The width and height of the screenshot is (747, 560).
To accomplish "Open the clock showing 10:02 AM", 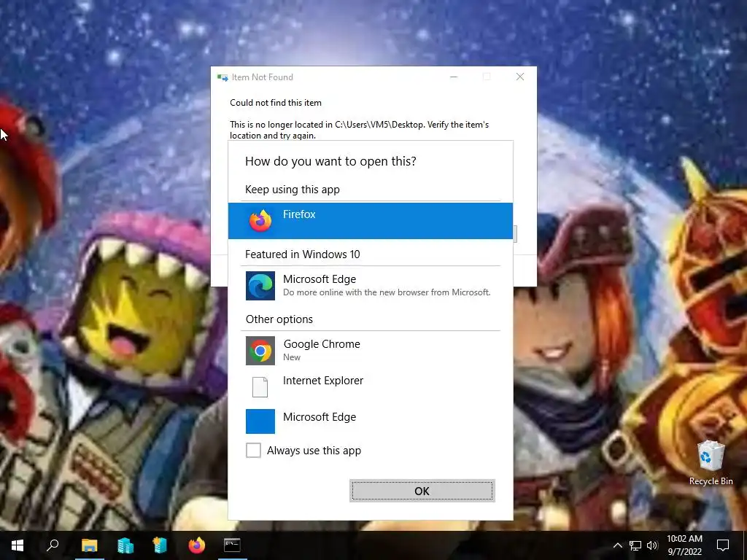I will (x=684, y=545).
